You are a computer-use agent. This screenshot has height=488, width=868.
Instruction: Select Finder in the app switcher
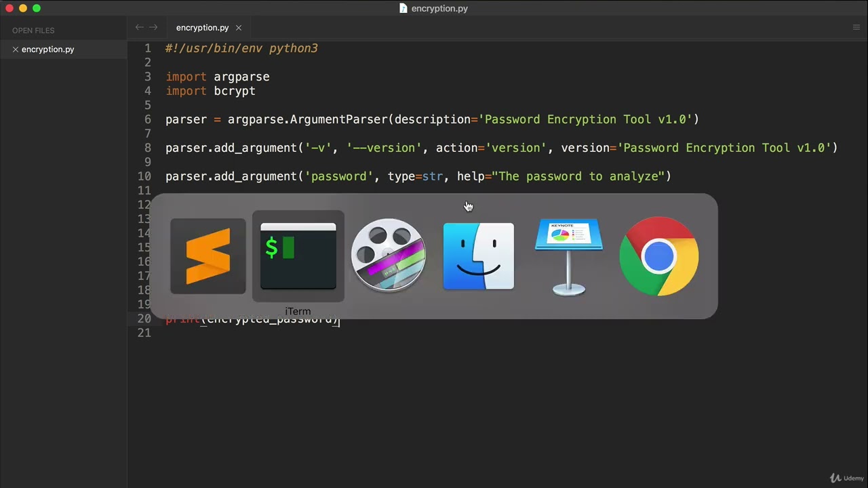click(479, 256)
